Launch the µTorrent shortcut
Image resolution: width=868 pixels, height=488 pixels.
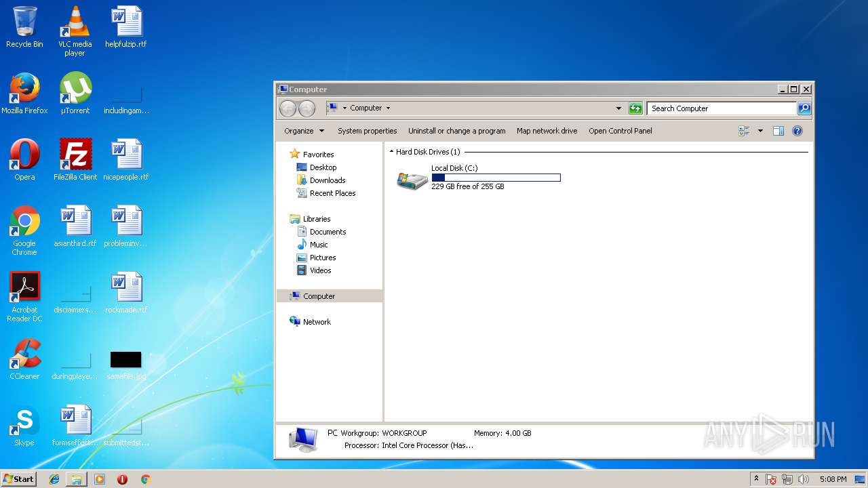75,94
